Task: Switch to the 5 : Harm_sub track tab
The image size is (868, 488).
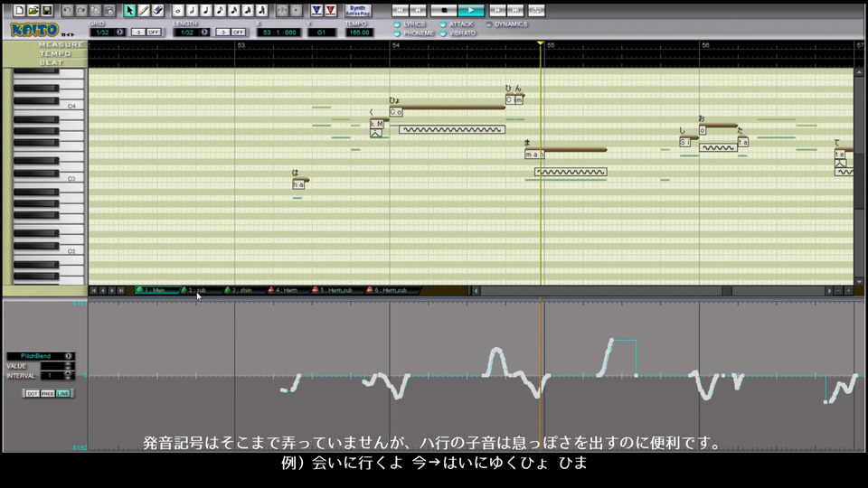Action: (336, 290)
